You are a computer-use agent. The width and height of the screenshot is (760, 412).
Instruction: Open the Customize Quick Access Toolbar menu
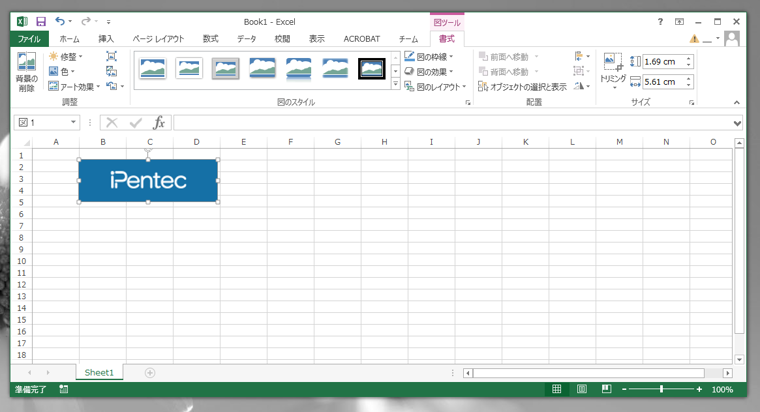click(x=109, y=22)
